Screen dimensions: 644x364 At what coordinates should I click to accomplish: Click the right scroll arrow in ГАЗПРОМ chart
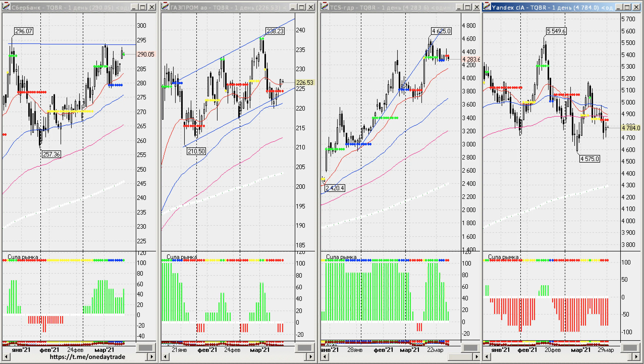point(311,357)
